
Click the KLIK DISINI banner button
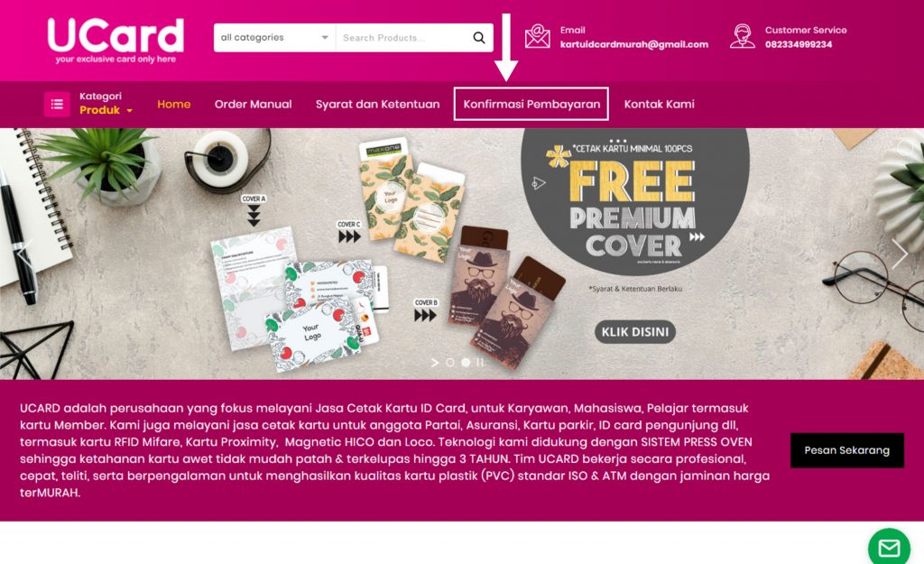click(x=634, y=332)
